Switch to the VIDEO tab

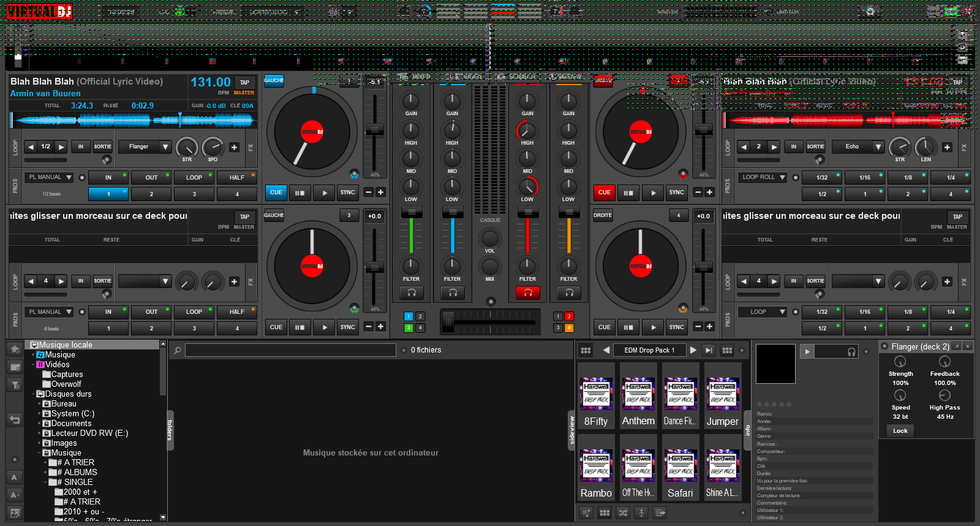click(x=467, y=77)
